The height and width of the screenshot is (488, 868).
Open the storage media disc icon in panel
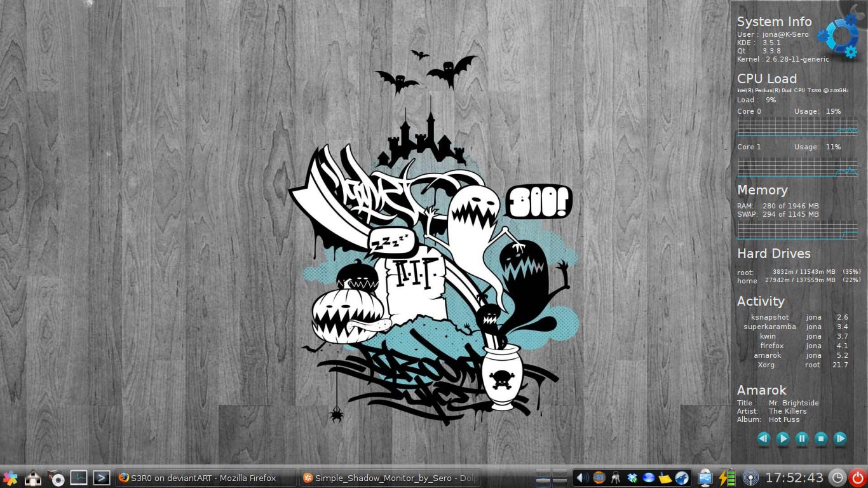pyautogui.click(x=56, y=478)
